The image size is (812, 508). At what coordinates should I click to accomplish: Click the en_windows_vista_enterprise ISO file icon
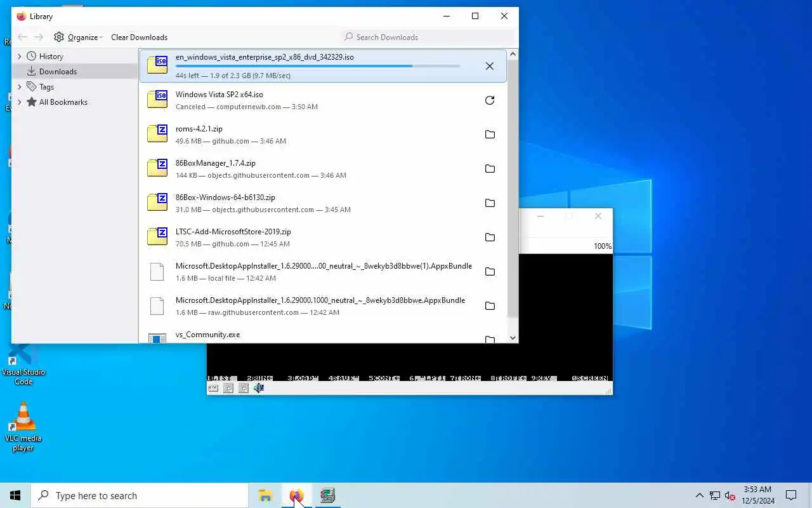coord(157,65)
